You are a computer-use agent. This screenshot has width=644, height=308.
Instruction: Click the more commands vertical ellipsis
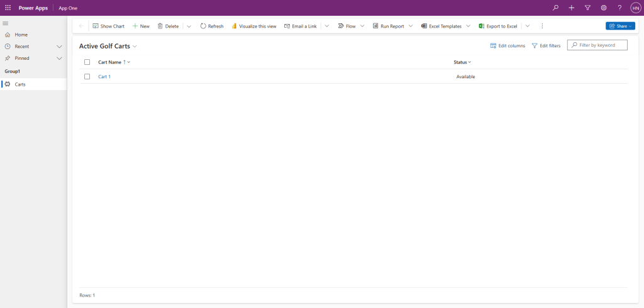tap(542, 26)
